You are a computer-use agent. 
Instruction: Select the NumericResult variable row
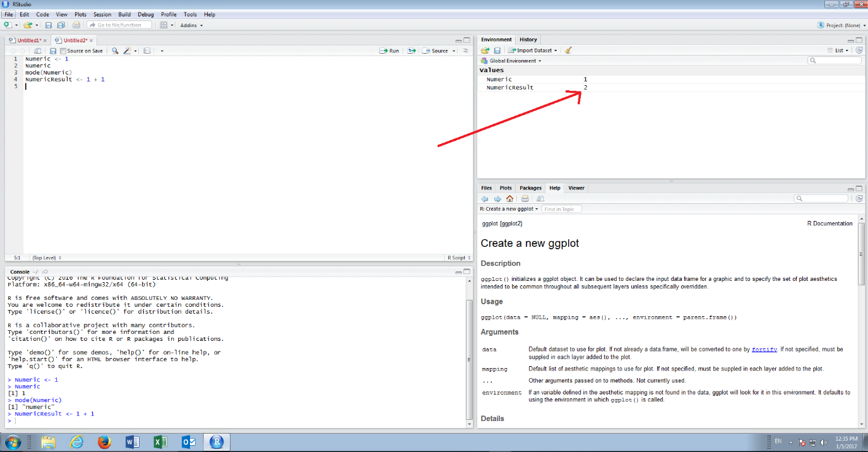(x=670, y=88)
